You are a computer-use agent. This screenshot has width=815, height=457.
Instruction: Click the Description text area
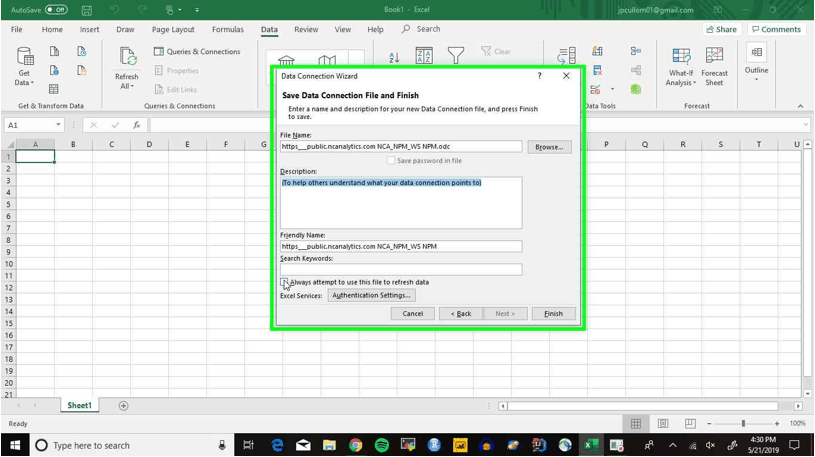tap(401, 203)
